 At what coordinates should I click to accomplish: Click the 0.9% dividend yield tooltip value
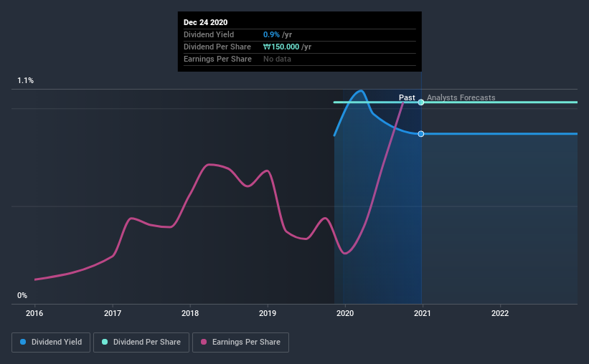(x=271, y=34)
